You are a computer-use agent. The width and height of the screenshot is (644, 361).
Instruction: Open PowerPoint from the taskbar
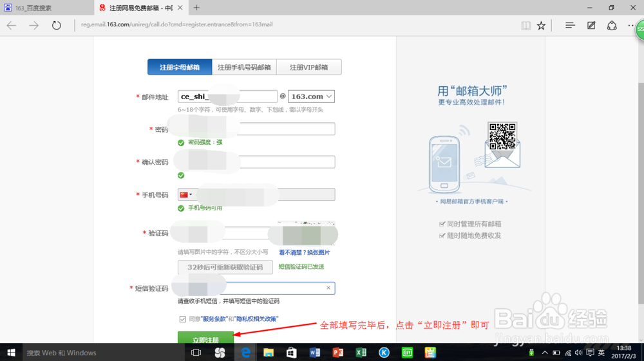tap(337, 353)
